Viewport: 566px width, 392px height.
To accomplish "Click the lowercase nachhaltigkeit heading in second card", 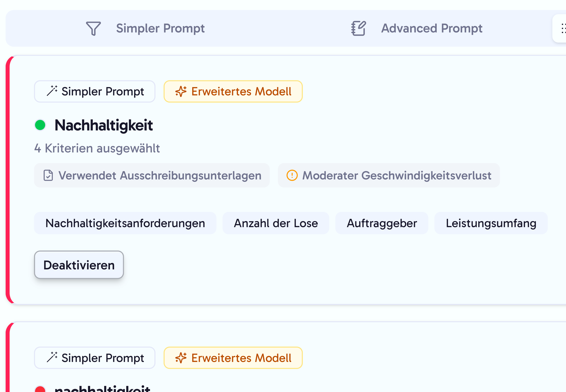I will (x=102, y=388).
